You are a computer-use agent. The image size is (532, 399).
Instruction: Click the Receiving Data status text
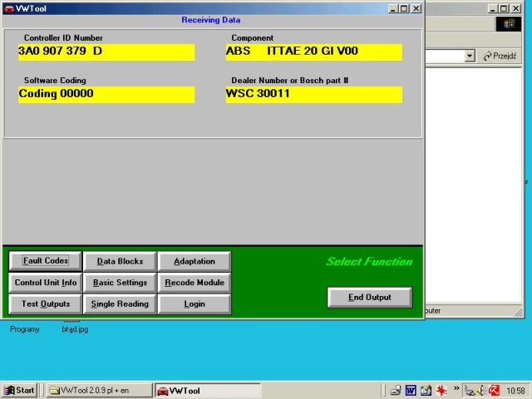210,20
